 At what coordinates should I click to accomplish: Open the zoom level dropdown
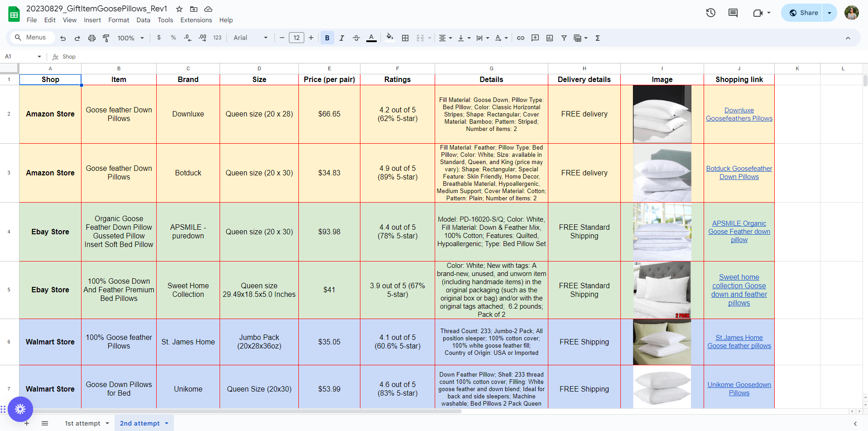[130, 38]
